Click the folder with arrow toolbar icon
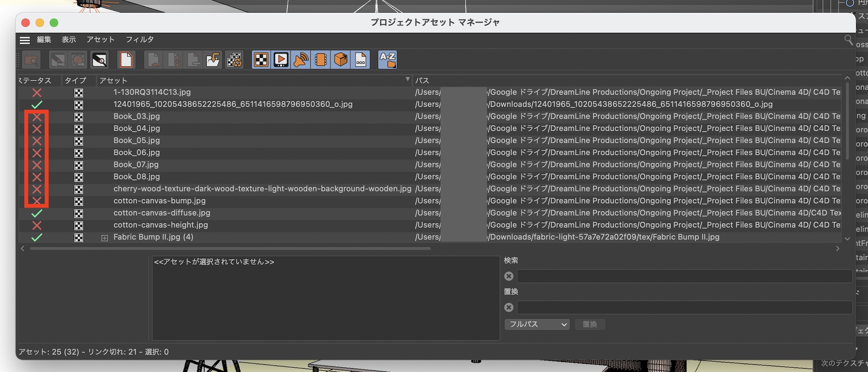868x372 pixels. tap(213, 60)
